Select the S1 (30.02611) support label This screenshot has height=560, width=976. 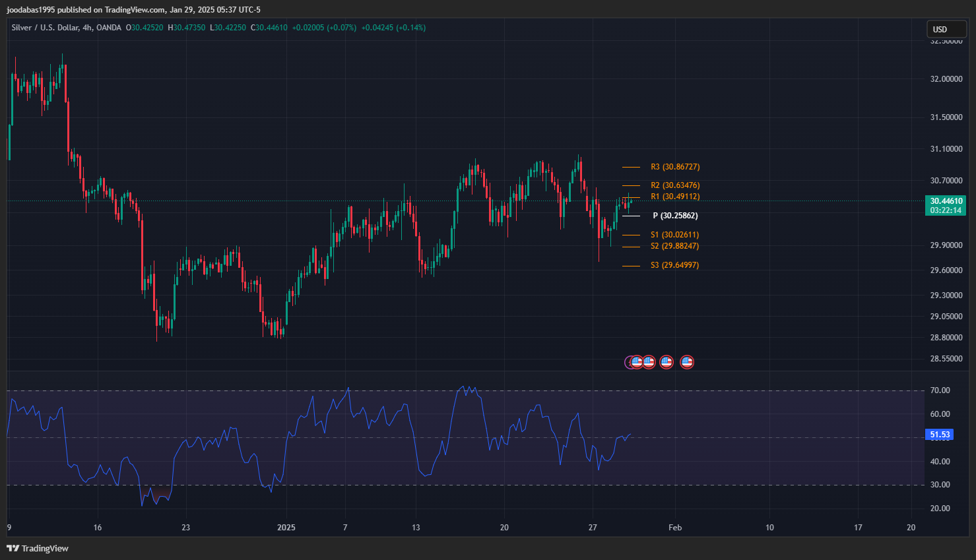674,235
